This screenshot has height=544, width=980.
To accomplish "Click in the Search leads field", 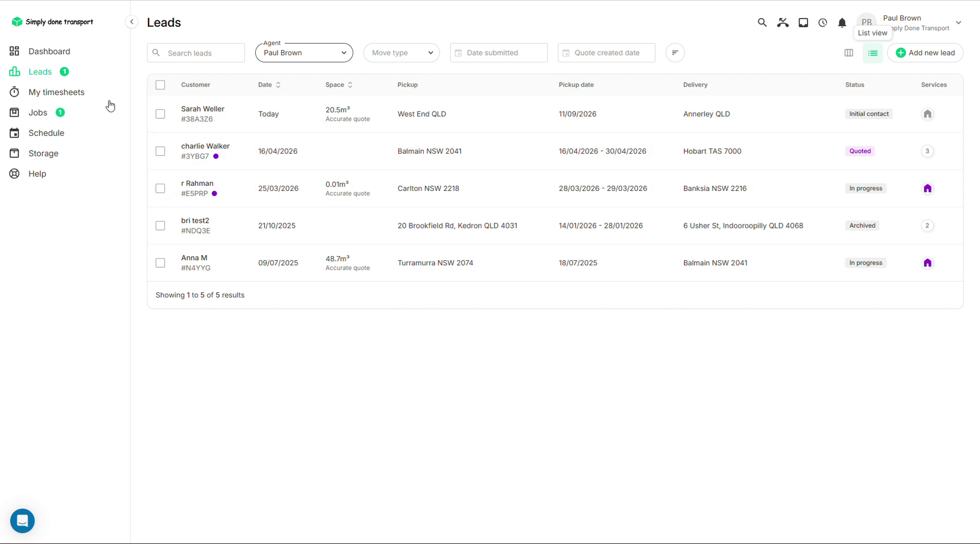I will click(x=196, y=53).
